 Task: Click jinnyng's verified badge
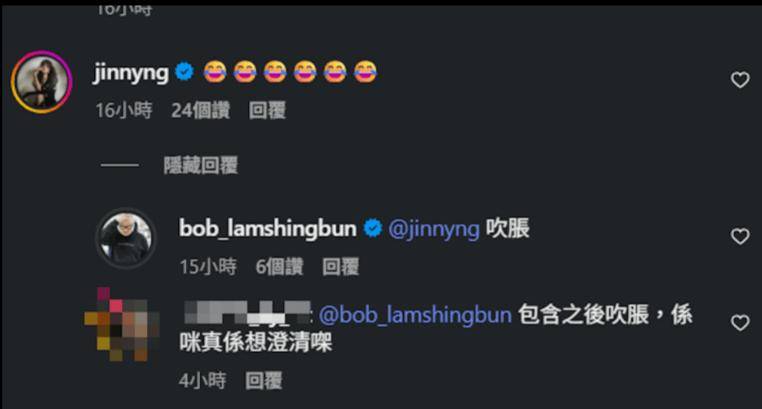click(x=185, y=72)
